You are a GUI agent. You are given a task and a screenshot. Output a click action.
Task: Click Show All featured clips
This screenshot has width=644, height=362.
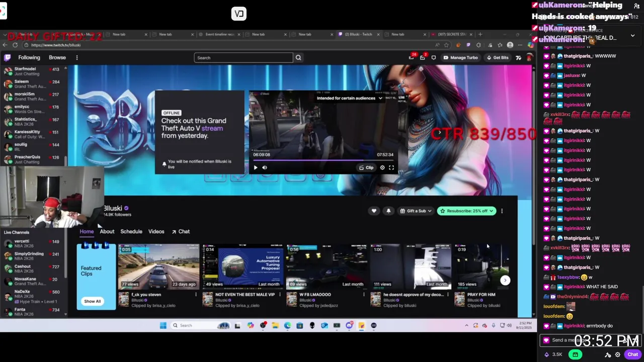92,301
